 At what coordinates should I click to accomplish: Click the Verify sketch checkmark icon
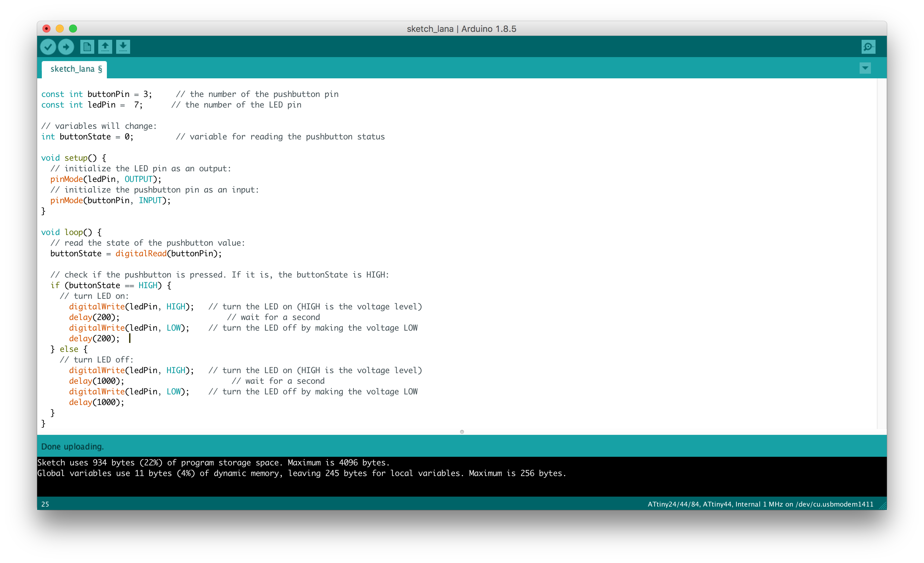(48, 47)
